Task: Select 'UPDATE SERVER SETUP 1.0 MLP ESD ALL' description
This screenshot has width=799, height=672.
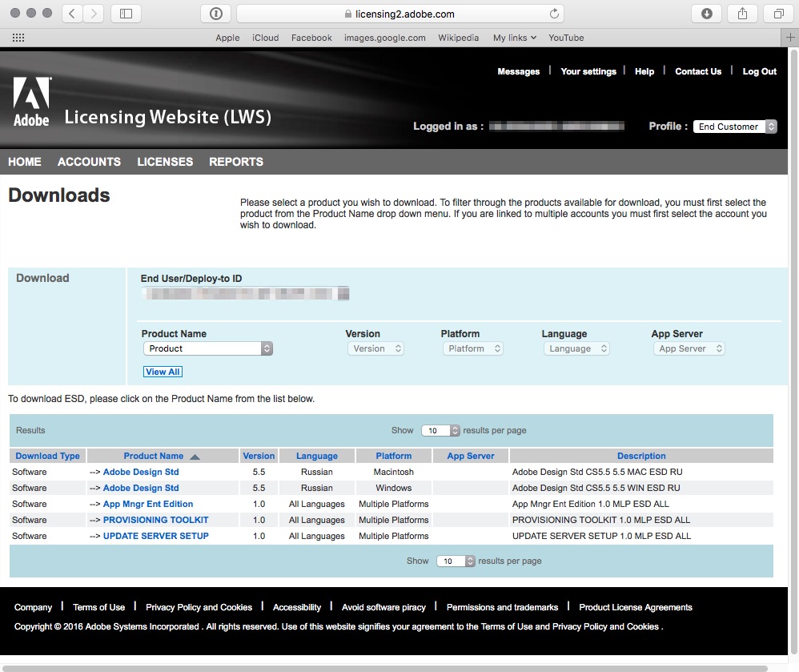Action: tap(601, 536)
